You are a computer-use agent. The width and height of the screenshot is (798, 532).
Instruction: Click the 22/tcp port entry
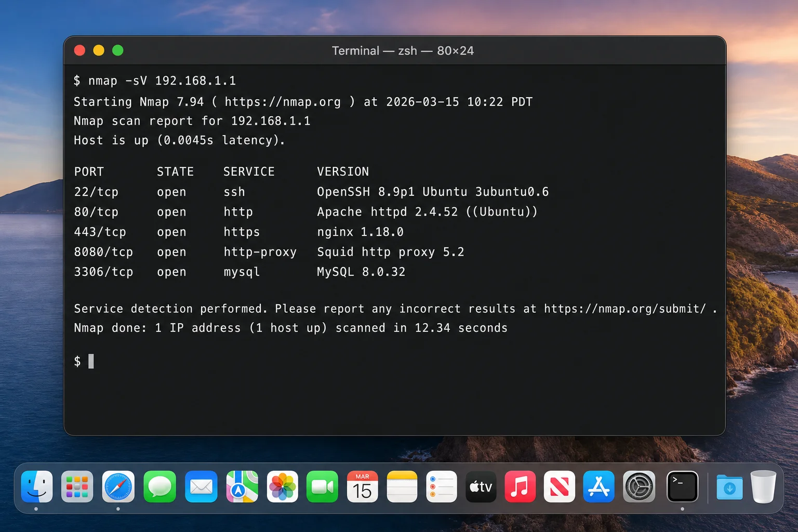click(x=96, y=192)
